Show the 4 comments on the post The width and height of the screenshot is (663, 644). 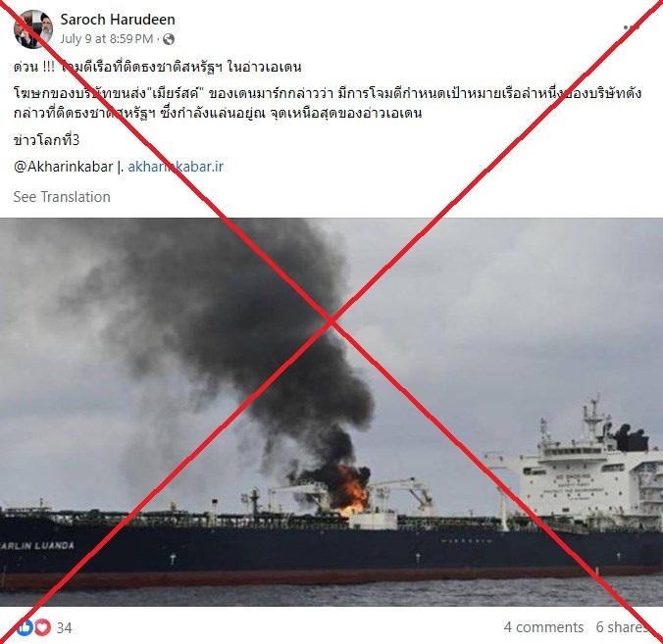(x=543, y=627)
